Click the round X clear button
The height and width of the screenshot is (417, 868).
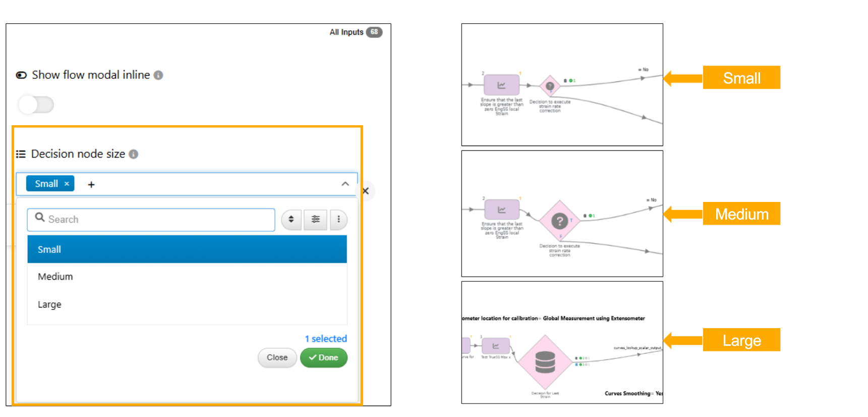point(366,191)
